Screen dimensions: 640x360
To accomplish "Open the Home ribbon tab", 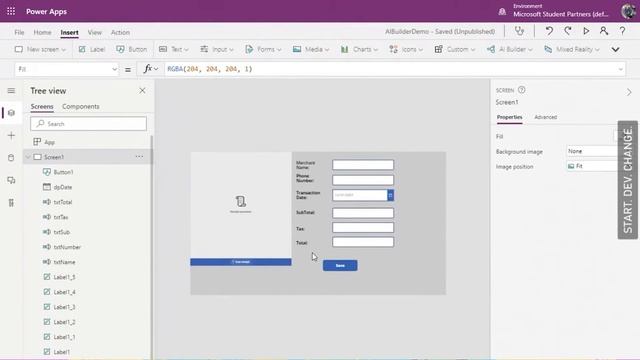I will point(42,32).
